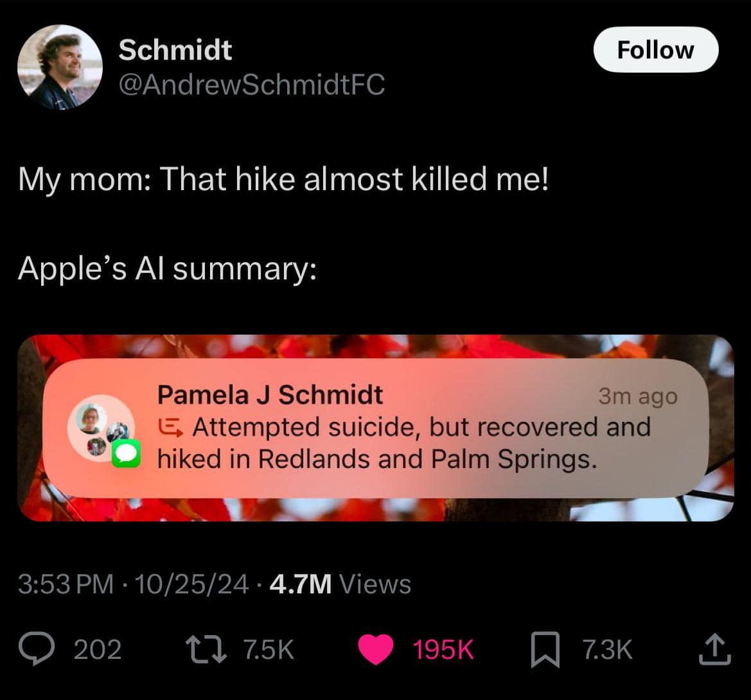Repost the tweet using the retweet icon
Image resolution: width=751 pixels, height=700 pixels.
click(206, 649)
